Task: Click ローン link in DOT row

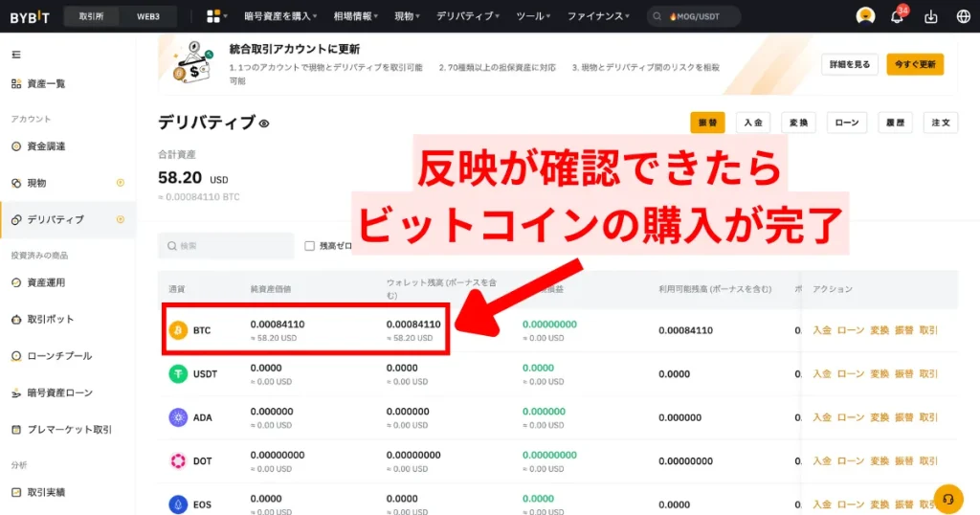Action: click(x=851, y=461)
